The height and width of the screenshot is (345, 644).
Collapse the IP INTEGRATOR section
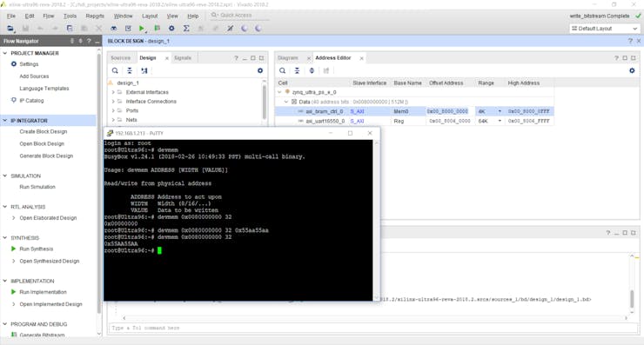[x=5, y=120]
